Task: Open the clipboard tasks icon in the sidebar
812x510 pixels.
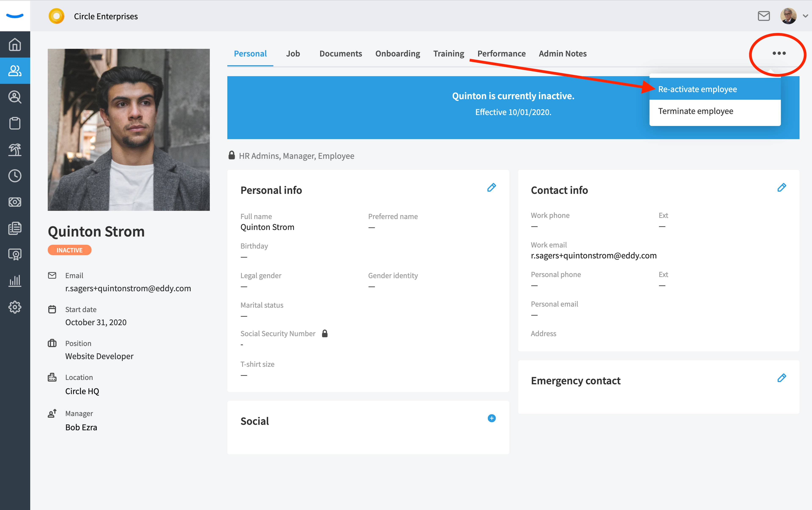Action: (x=15, y=123)
